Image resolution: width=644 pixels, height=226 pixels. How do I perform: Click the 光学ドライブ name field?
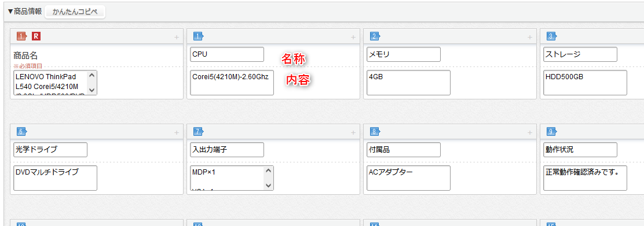(50, 149)
